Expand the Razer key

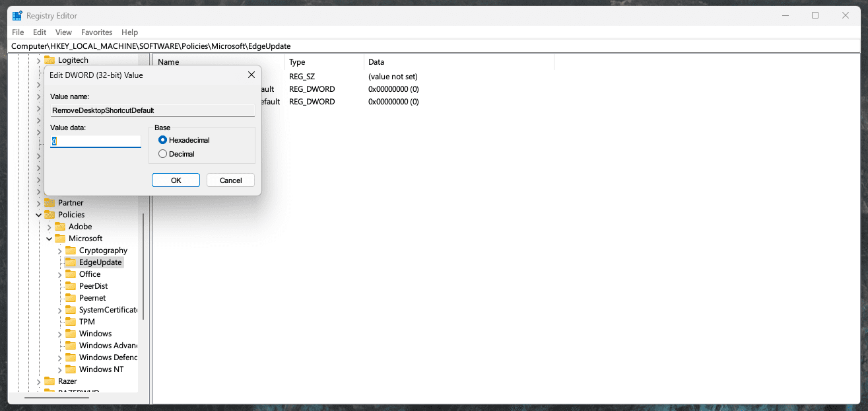38,381
